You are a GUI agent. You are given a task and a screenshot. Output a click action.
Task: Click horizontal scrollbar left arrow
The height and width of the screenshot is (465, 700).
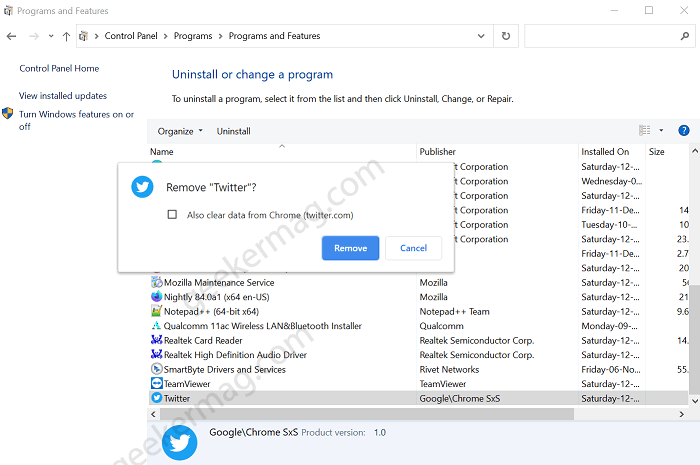pos(153,414)
